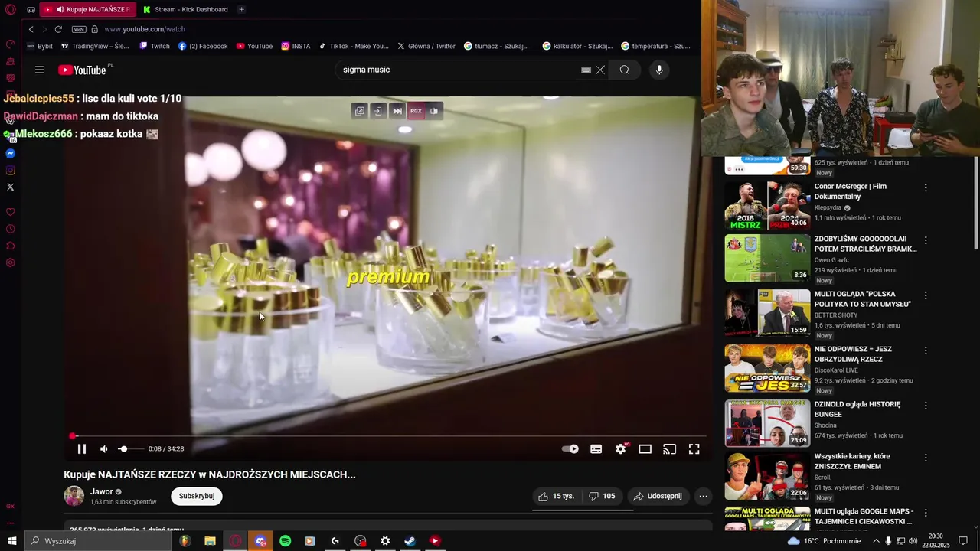Open options for NIE ODPOWIESZ = JESZ video
Viewport: 980px width, 551px height.
coord(926,350)
